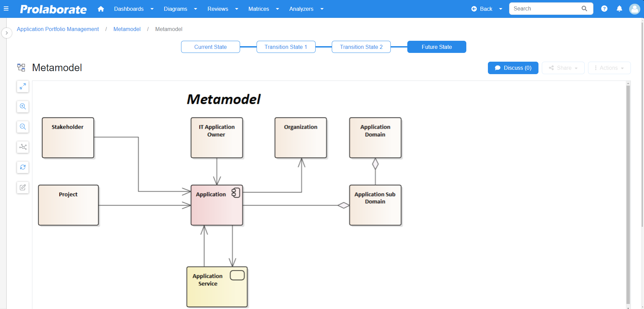Image resolution: width=644 pixels, height=309 pixels.
Task: Select the Project element
Action: [68, 205]
